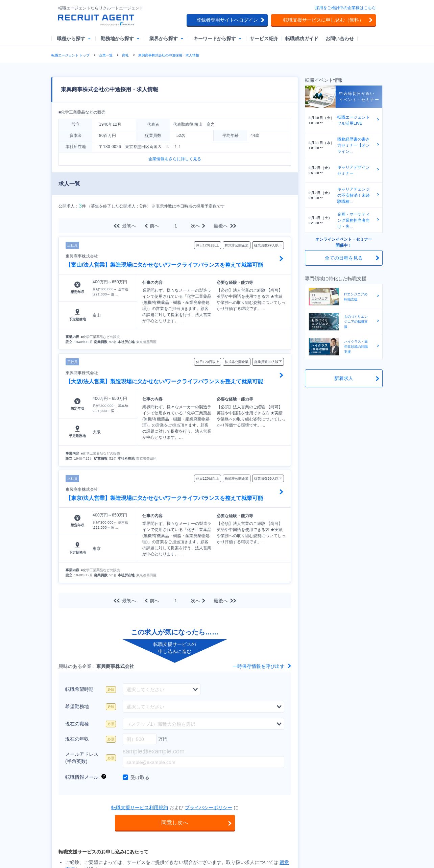Click the top 最初へ double-chevron icon

117,226
